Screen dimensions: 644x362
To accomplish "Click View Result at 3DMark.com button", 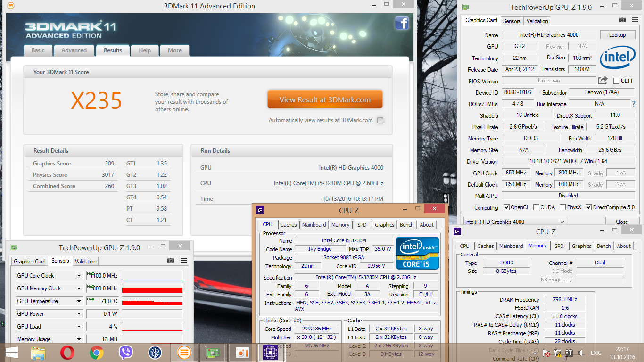I will pyautogui.click(x=325, y=100).
